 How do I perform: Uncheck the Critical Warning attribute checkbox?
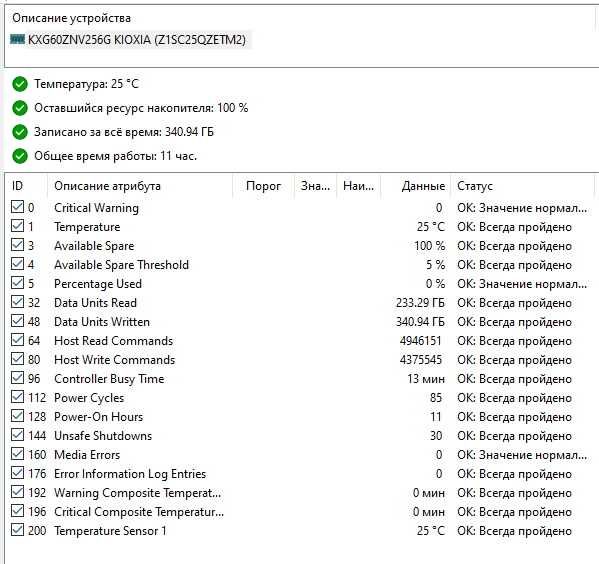(x=17, y=207)
